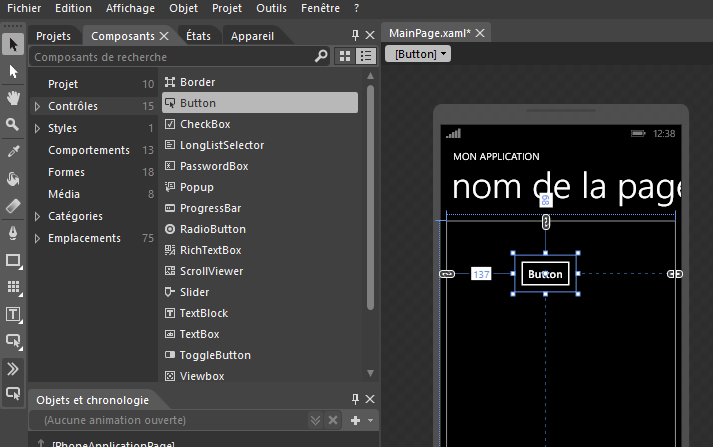Click the add storyboard plus icon

(356, 421)
